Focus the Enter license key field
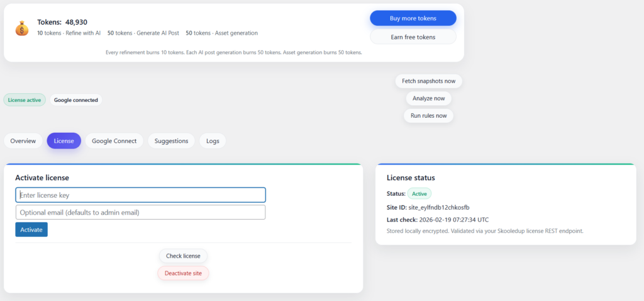Viewport: 644px width, 301px height. (x=140, y=195)
